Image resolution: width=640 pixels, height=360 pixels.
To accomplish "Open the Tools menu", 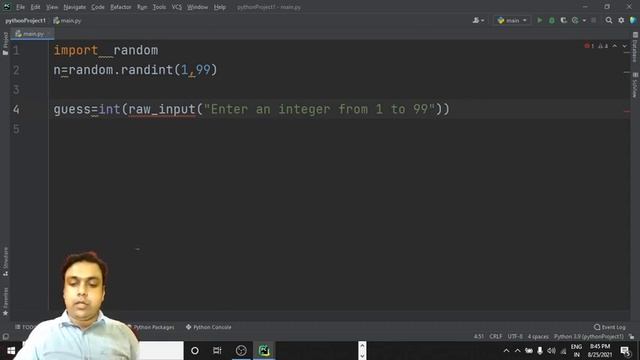I will (160, 7).
